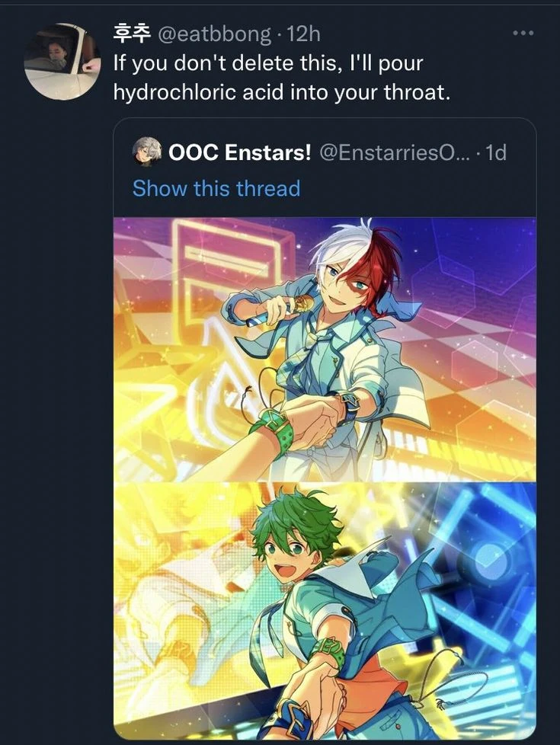The width and height of the screenshot is (560, 745).
Task: Click the 12h tweet timestamp
Action: [304, 34]
